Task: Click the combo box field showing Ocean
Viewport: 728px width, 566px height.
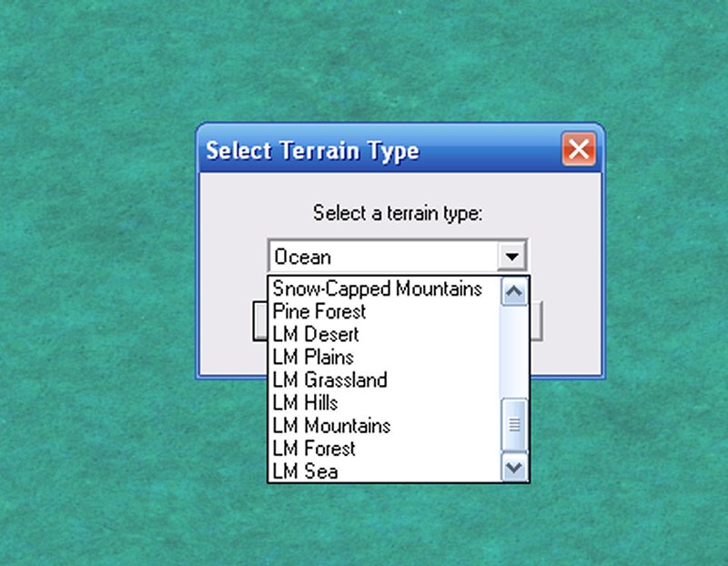Action: click(382, 257)
